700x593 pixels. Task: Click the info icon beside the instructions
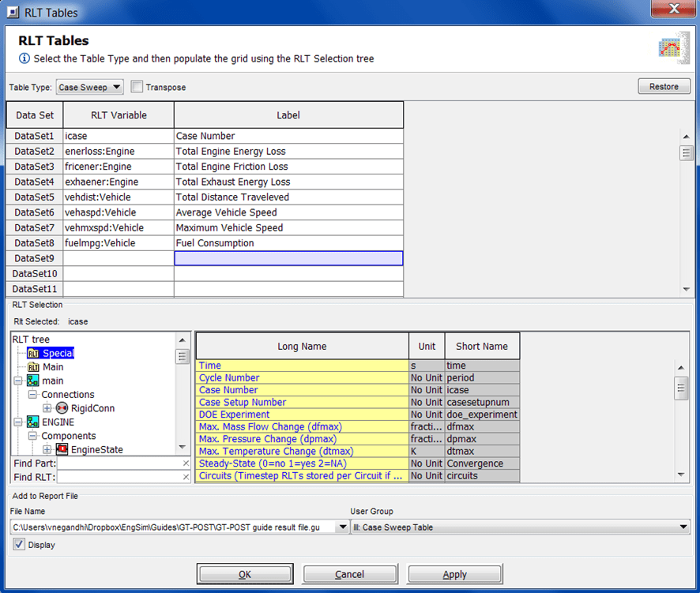tap(24, 58)
